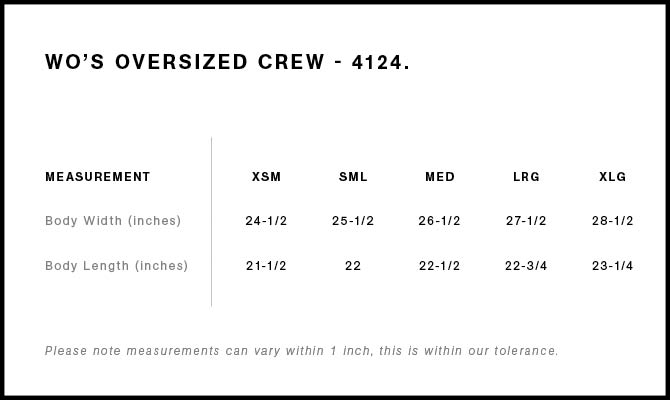The width and height of the screenshot is (670, 400).
Task: Select MED body length value 22-1/2
Action: (440, 266)
